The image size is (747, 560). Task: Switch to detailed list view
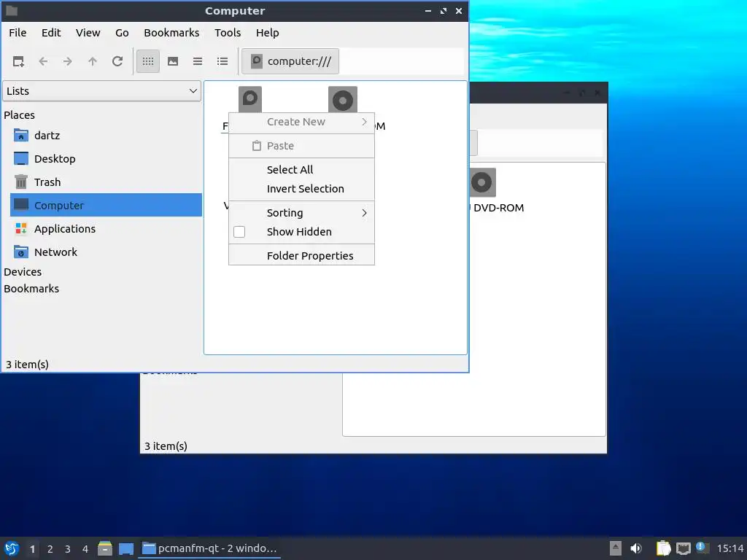click(222, 61)
